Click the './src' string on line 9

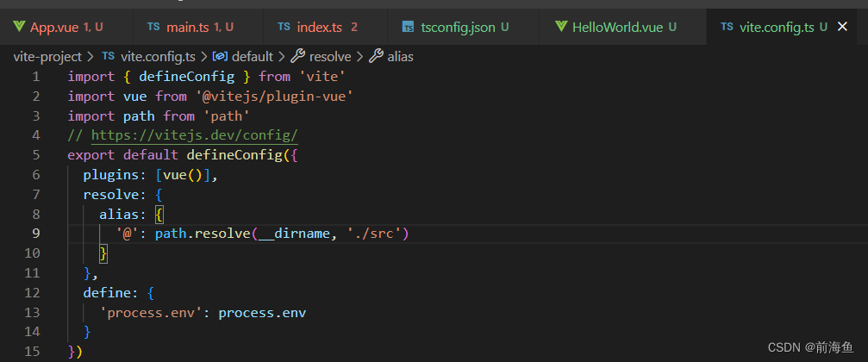coord(374,234)
